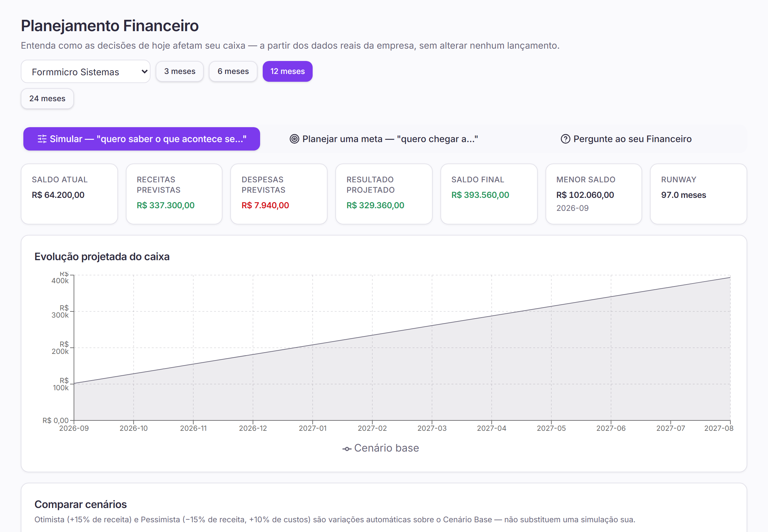Click the Evolução projetada do caixa heading

point(102,257)
